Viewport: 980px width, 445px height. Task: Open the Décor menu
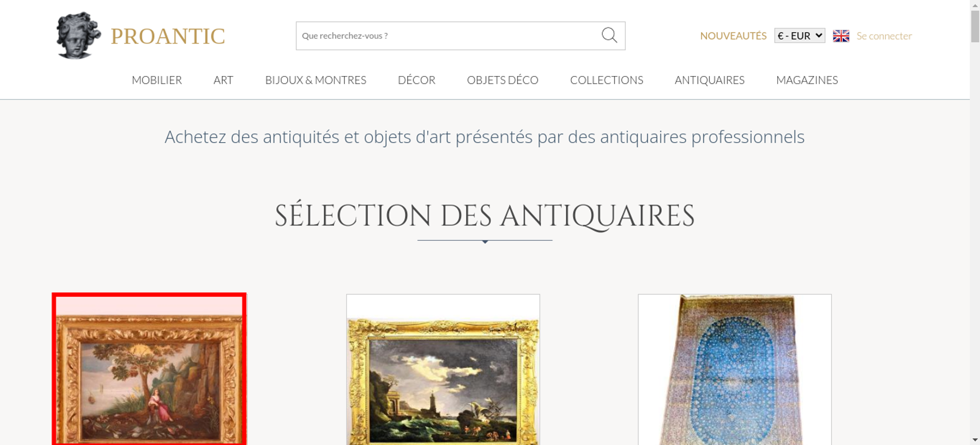pos(416,80)
